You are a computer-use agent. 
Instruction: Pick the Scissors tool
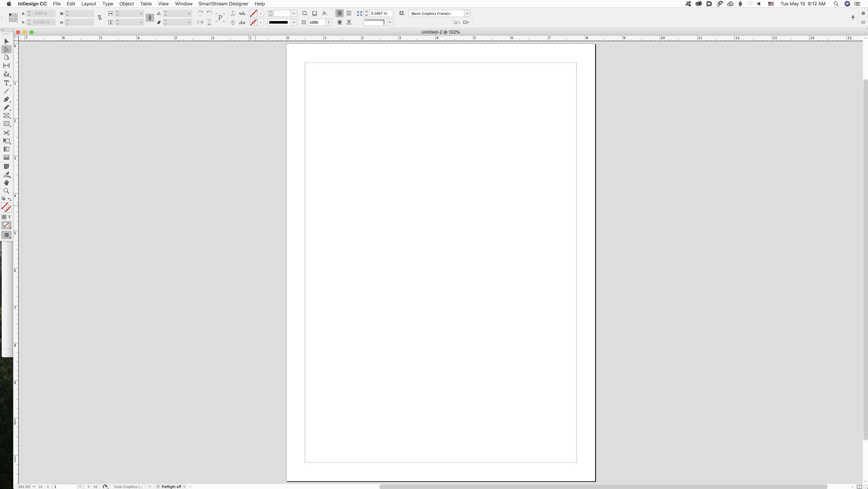tap(6, 133)
